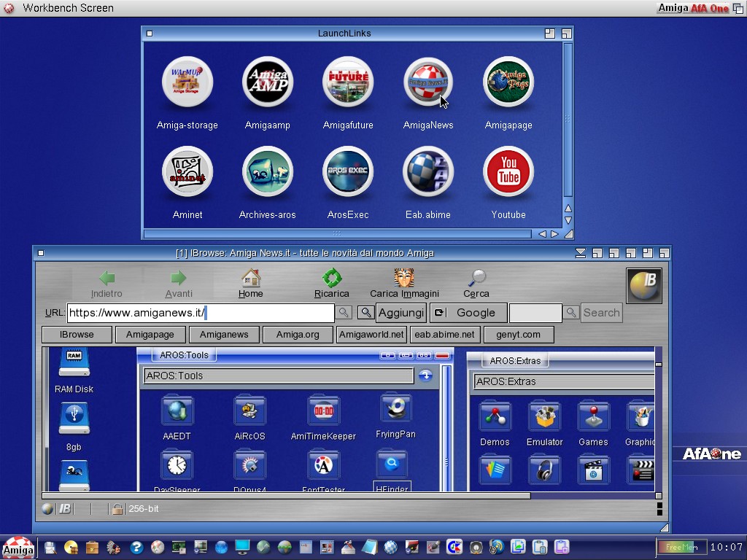Toggle the Workbench screen depth gadget

click(x=738, y=8)
